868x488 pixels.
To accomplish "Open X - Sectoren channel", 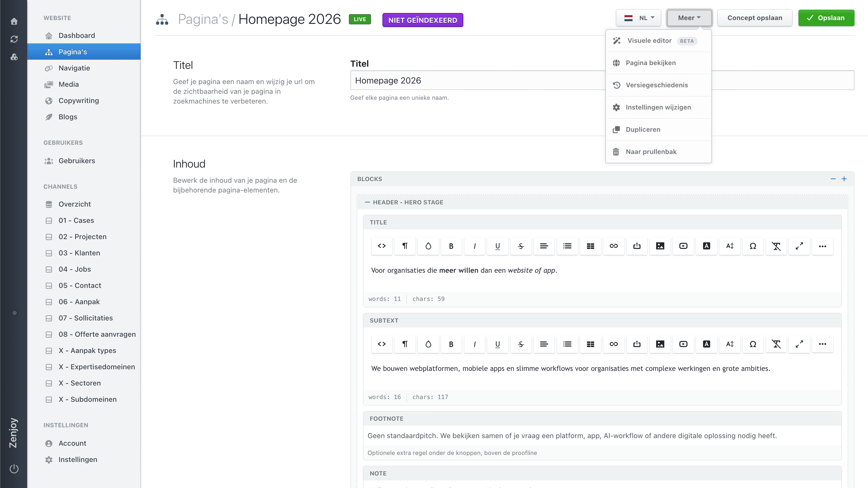I will pos(84,383).
